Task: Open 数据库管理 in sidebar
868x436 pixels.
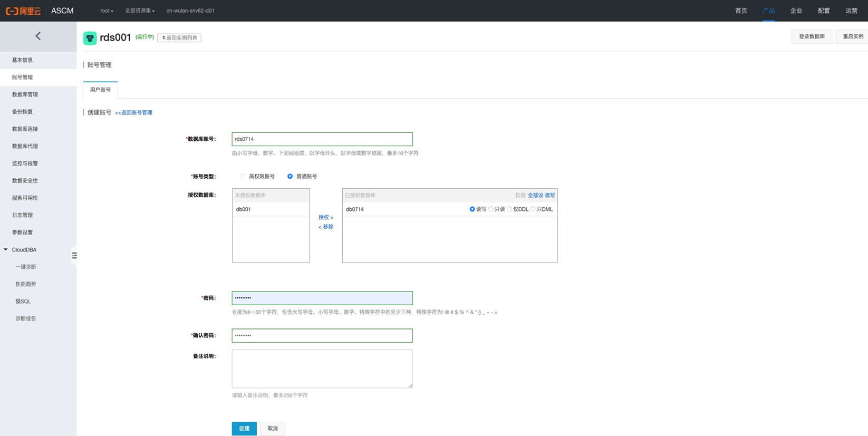Action: (x=38, y=94)
